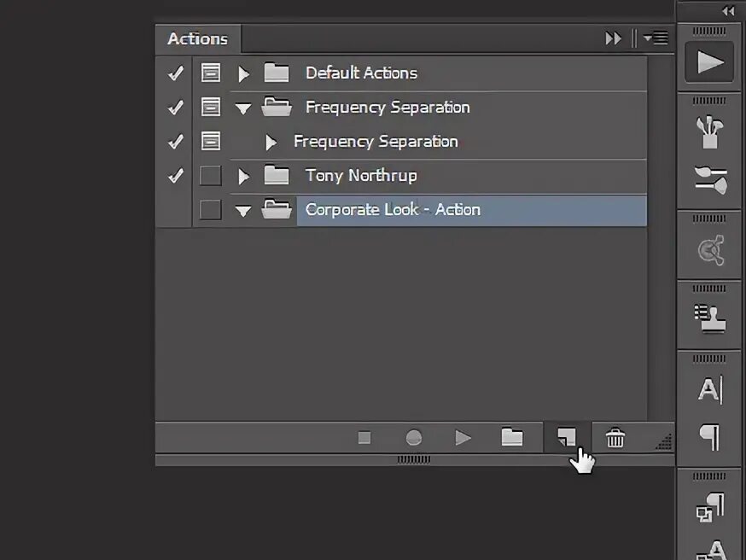
Task: Select the Default Actions row text
Action: tap(361, 73)
